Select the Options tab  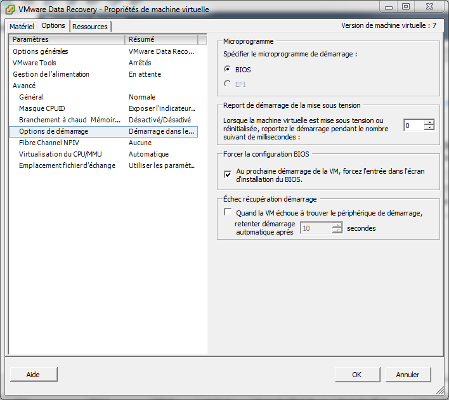53,26
